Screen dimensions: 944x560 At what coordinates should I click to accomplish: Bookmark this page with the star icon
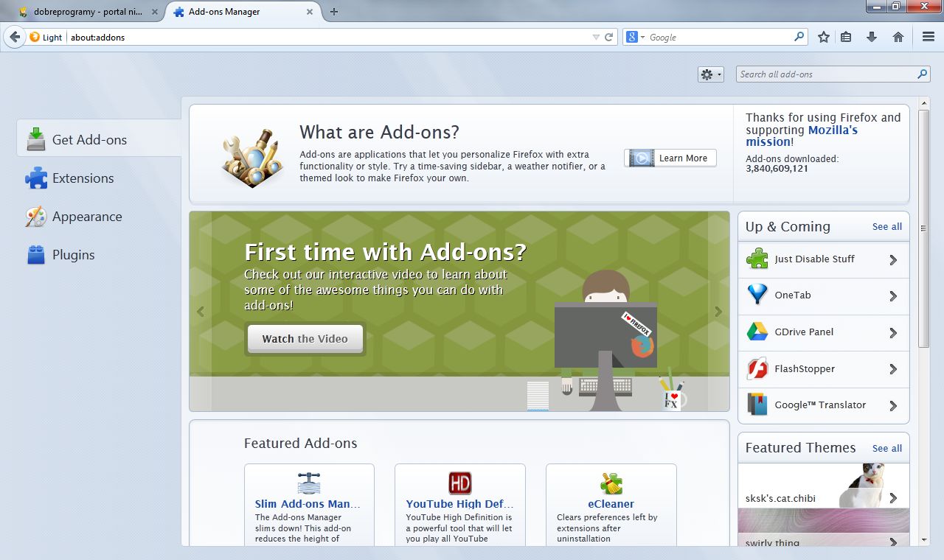824,37
